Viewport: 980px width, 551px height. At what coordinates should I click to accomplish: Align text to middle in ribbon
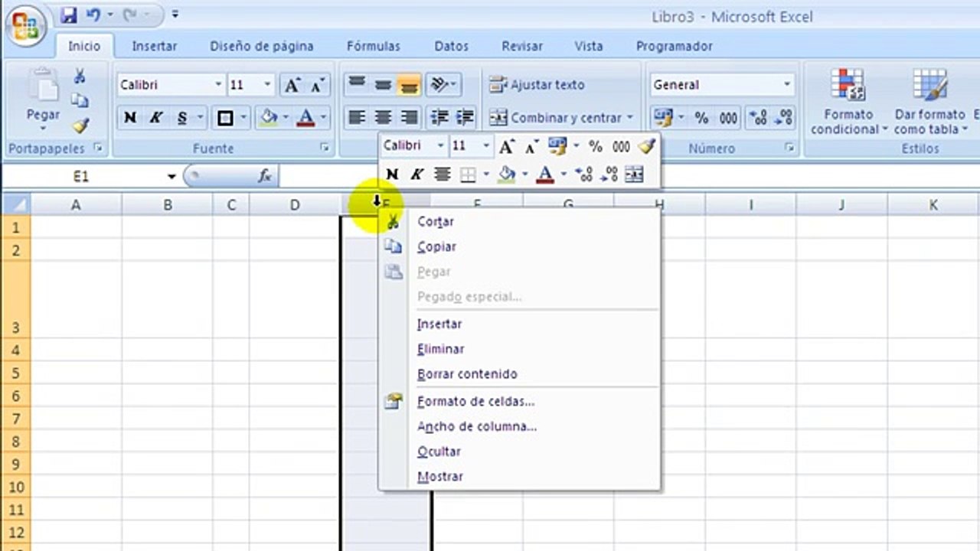click(x=383, y=85)
